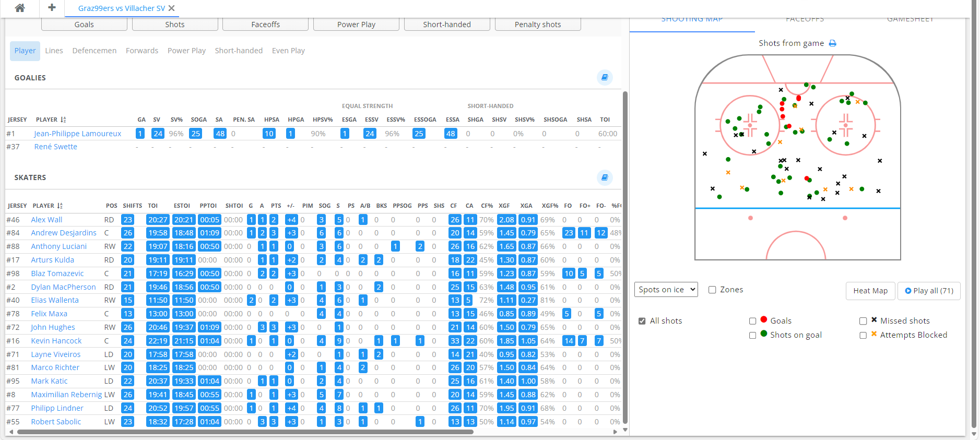980x440 pixels.
Task: Show the Heat Map
Action: tap(870, 291)
